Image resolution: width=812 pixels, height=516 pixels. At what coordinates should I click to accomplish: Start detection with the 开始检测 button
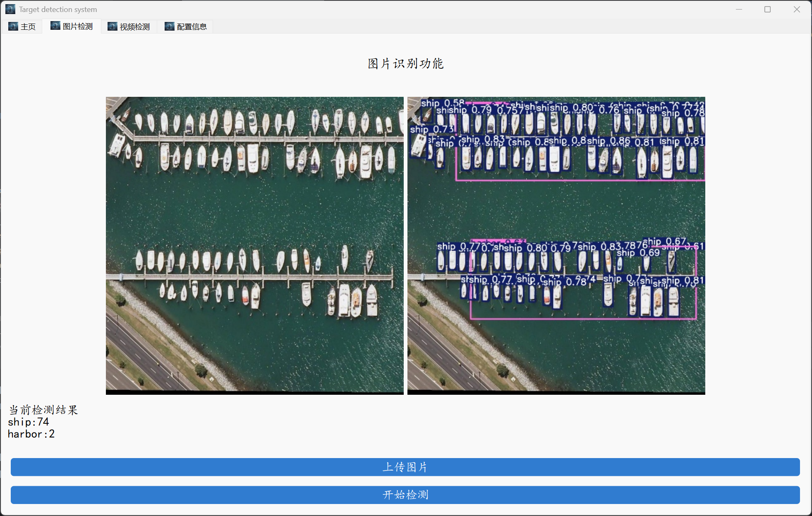point(405,494)
